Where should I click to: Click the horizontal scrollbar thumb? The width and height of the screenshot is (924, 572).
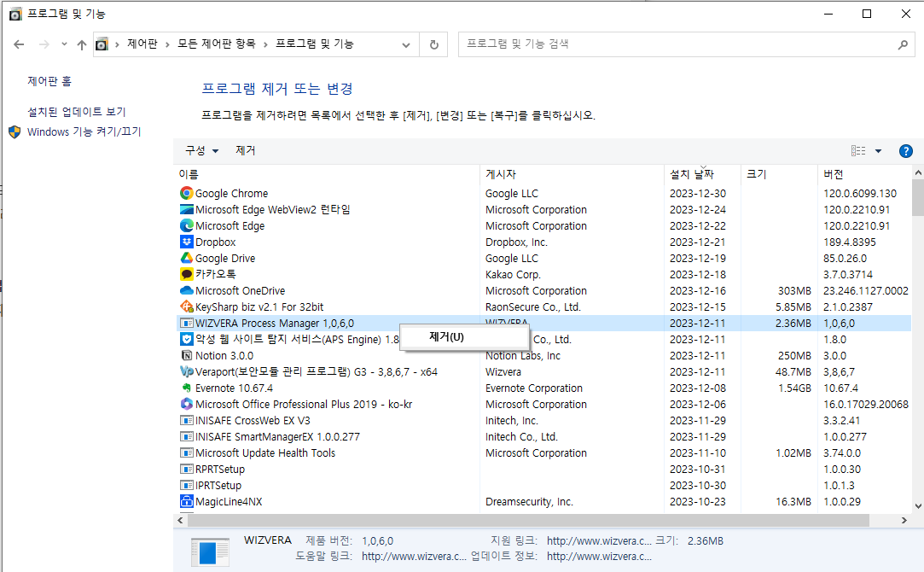click(527, 520)
